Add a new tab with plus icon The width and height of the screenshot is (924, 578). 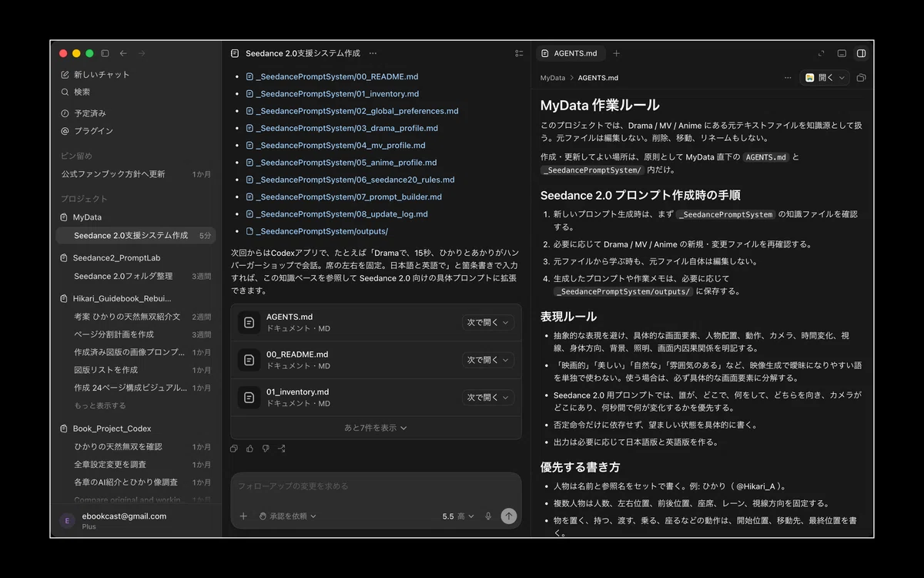pyautogui.click(x=616, y=53)
